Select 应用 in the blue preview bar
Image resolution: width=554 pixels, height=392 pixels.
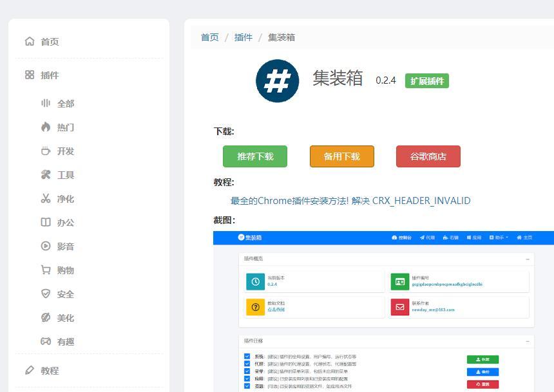[x=474, y=238]
